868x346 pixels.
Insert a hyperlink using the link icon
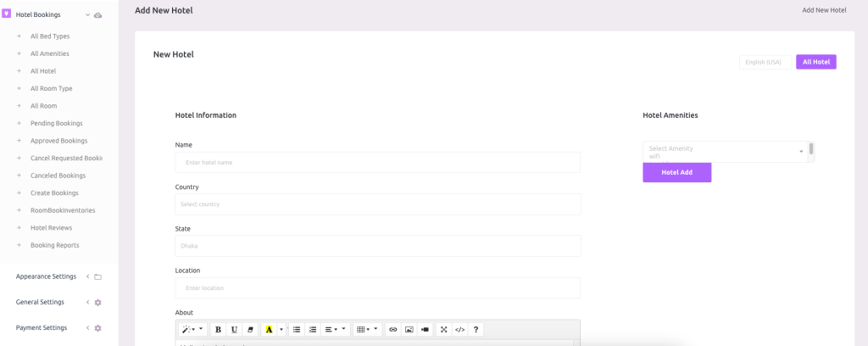tap(393, 329)
